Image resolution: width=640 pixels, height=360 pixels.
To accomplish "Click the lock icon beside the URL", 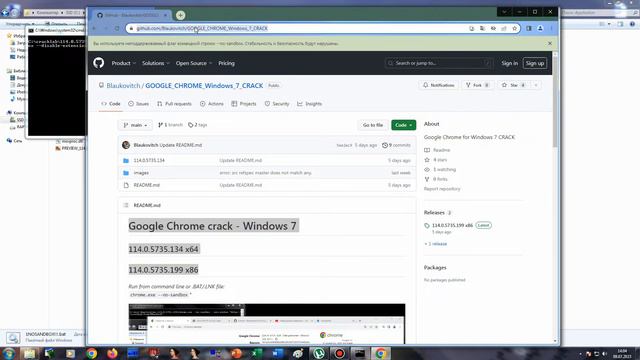I will (x=131, y=28).
